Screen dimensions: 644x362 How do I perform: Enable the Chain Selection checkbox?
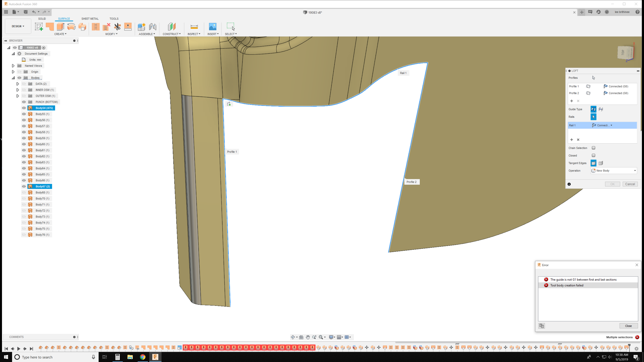click(594, 148)
